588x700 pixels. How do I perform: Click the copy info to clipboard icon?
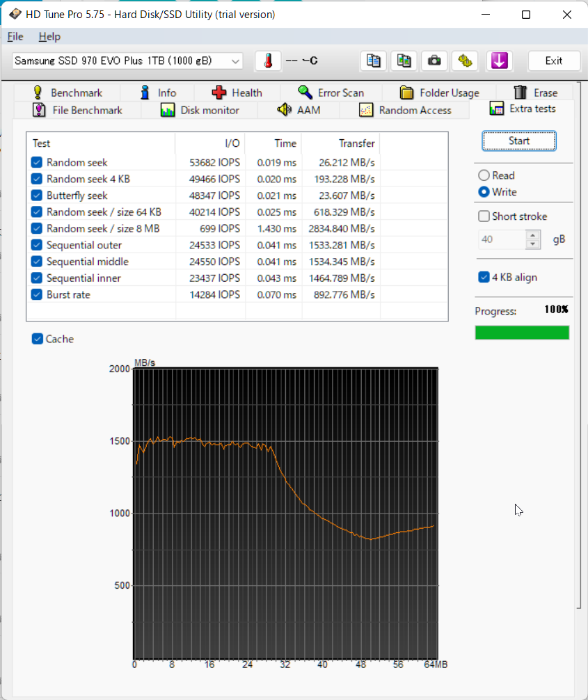(373, 61)
